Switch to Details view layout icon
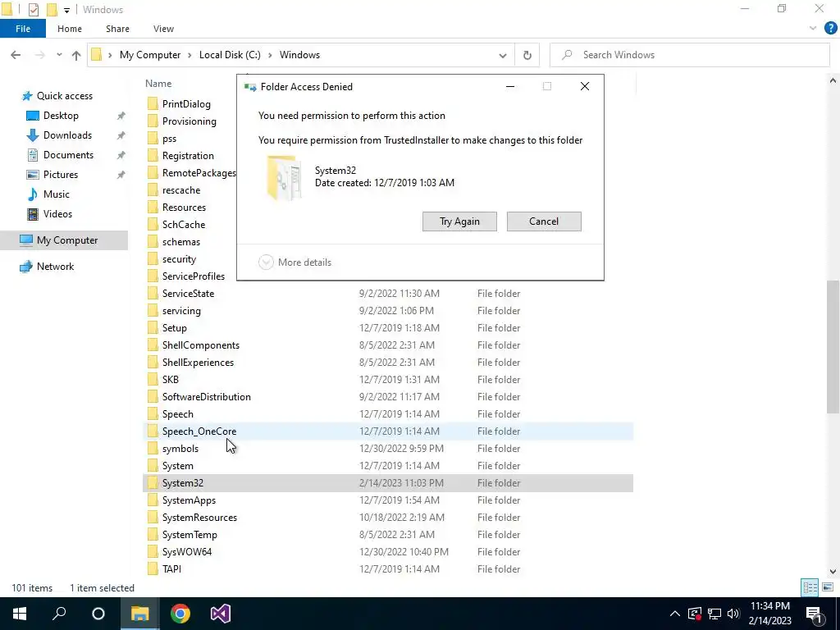 [810, 587]
